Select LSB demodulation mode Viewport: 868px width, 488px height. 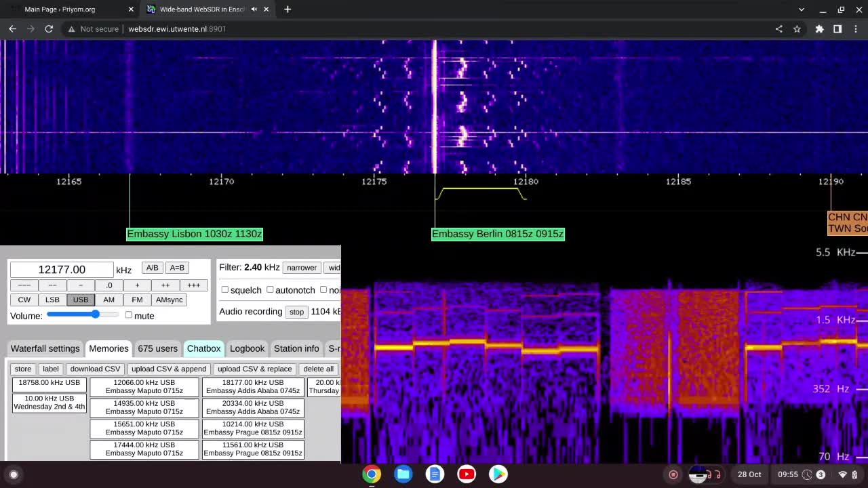52,300
